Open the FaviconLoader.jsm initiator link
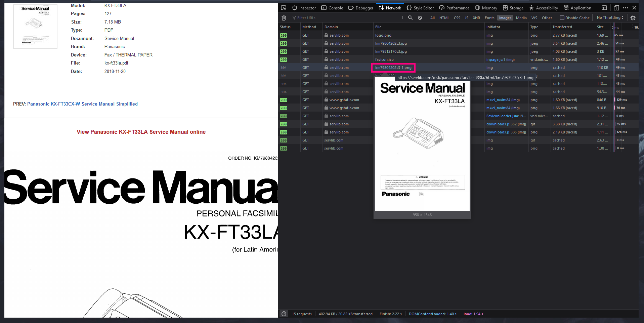The width and height of the screenshot is (644, 323). 506,116
